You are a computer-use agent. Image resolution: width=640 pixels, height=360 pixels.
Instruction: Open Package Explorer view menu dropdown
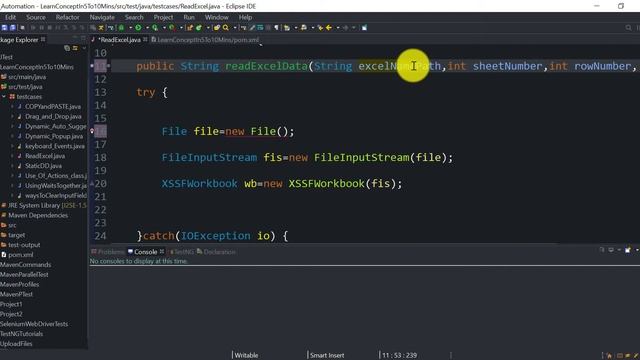(x=84, y=48)
